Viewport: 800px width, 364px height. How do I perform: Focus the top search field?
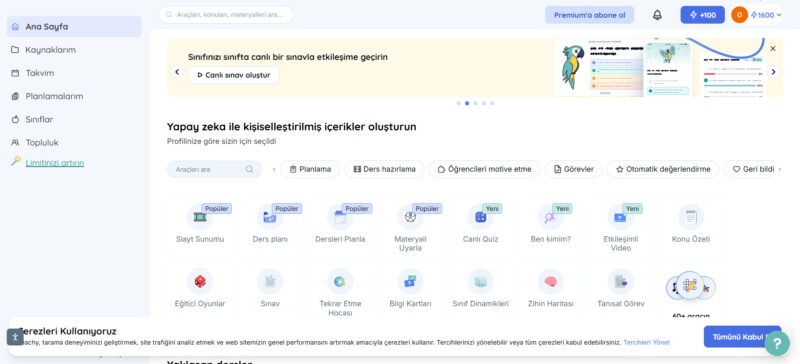(226, 15)
